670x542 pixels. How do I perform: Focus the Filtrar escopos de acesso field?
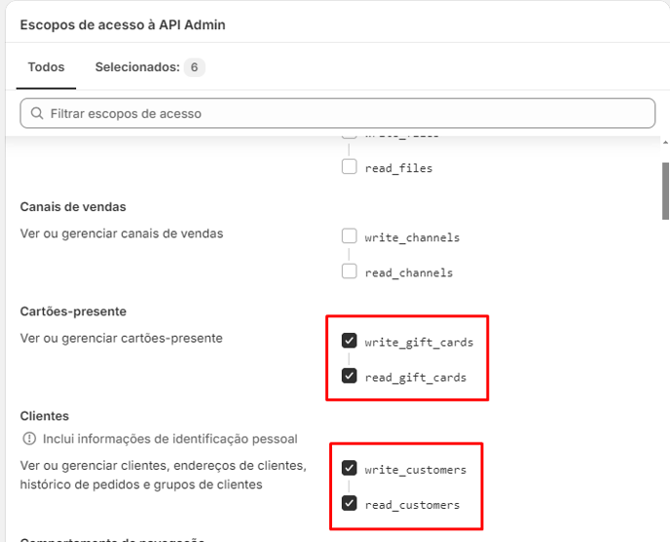(x=340, y=114)
